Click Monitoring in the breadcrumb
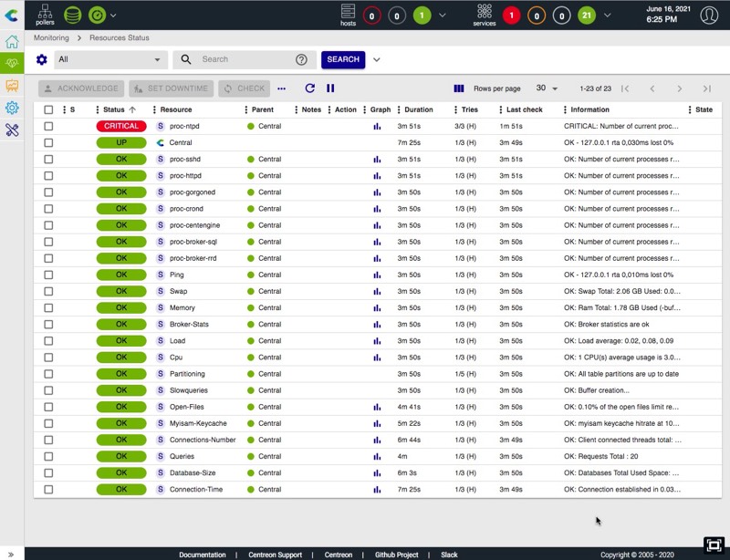The height and width of the screenshot is (560, 730). 51,38
